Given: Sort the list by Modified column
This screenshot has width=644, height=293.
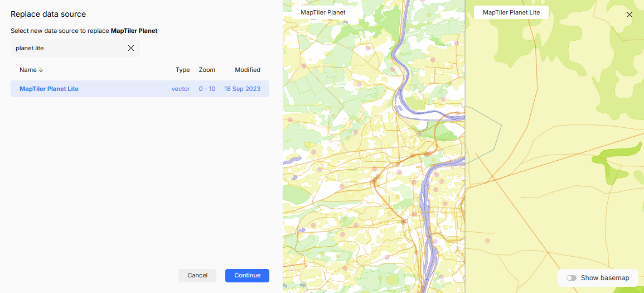Looking at the screenshot, I should point(247,70).
